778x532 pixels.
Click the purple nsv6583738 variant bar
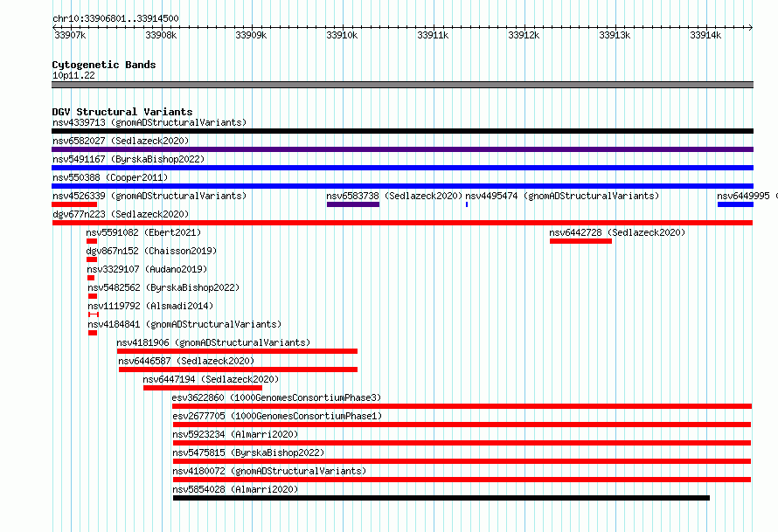pos(353,204)
